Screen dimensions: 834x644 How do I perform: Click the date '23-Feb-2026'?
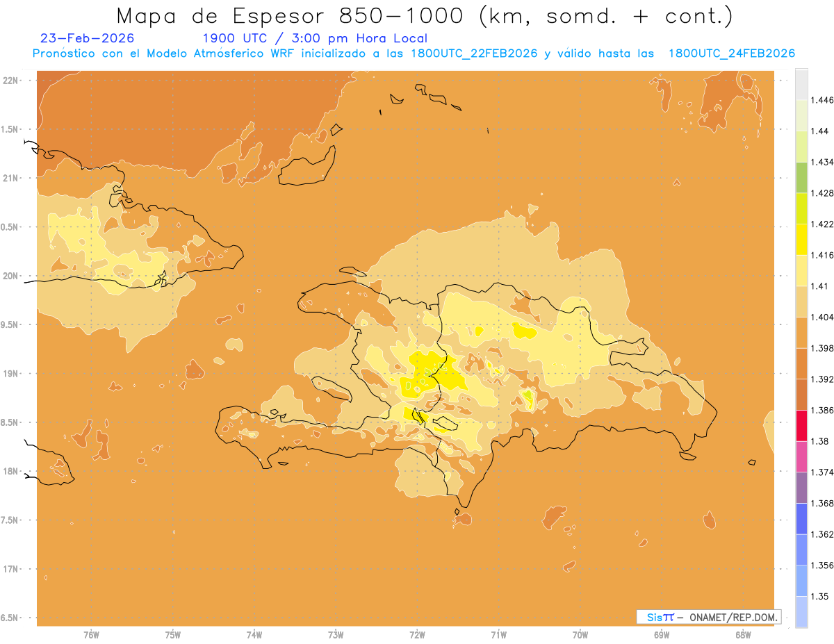point(88,38)
